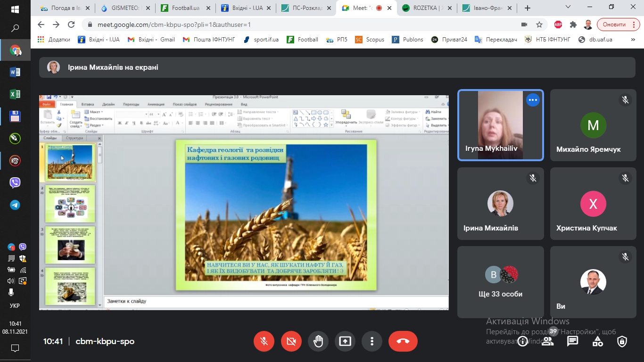Go forward in Chrome
This screenshot has width=644, height=362.
[x=56, y=25]
